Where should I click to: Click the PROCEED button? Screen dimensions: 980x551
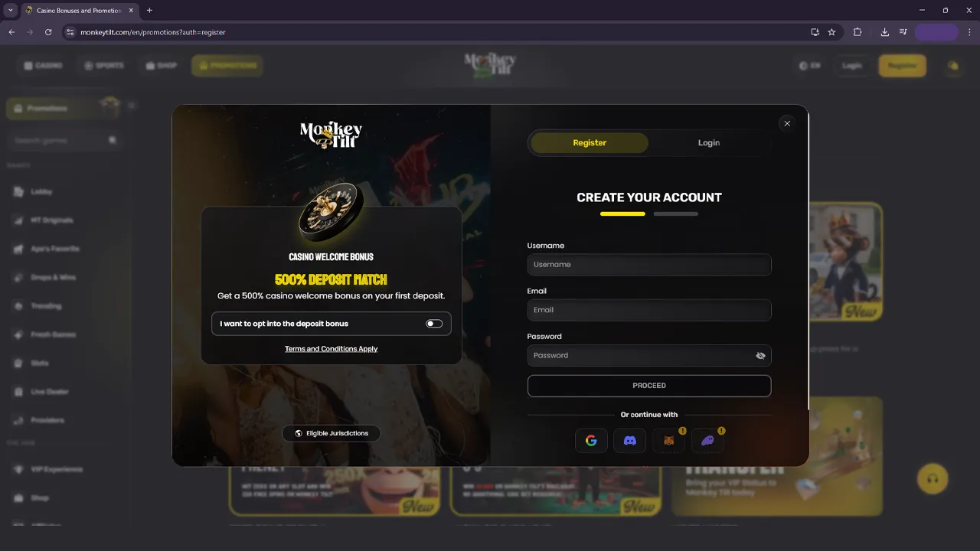pos(649,386)
